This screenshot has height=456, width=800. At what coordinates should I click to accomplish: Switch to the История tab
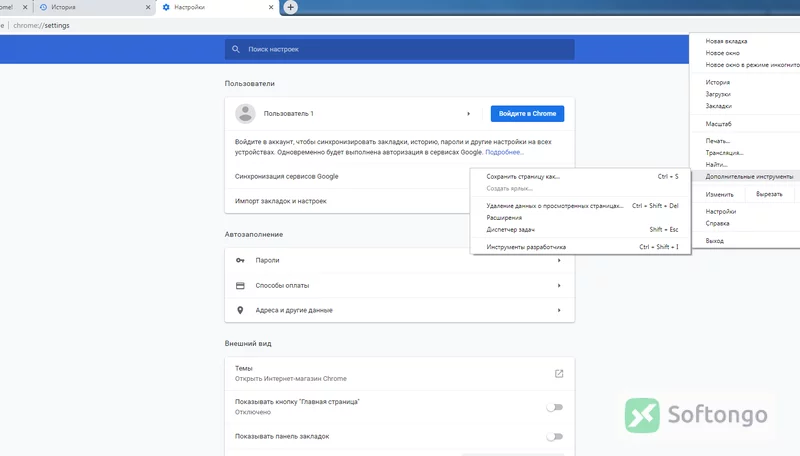94,7
